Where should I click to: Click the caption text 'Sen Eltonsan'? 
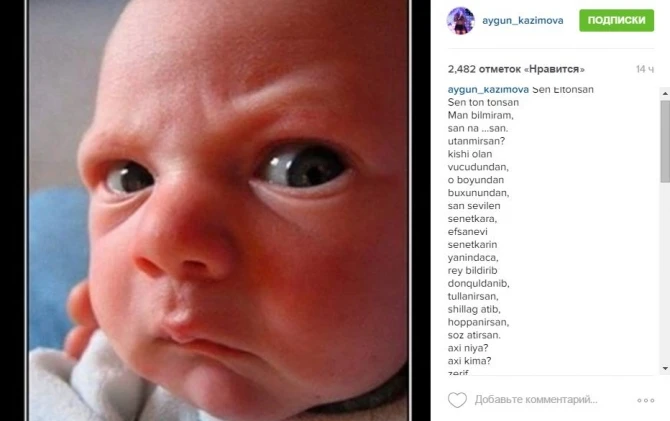tap(563, 89)
